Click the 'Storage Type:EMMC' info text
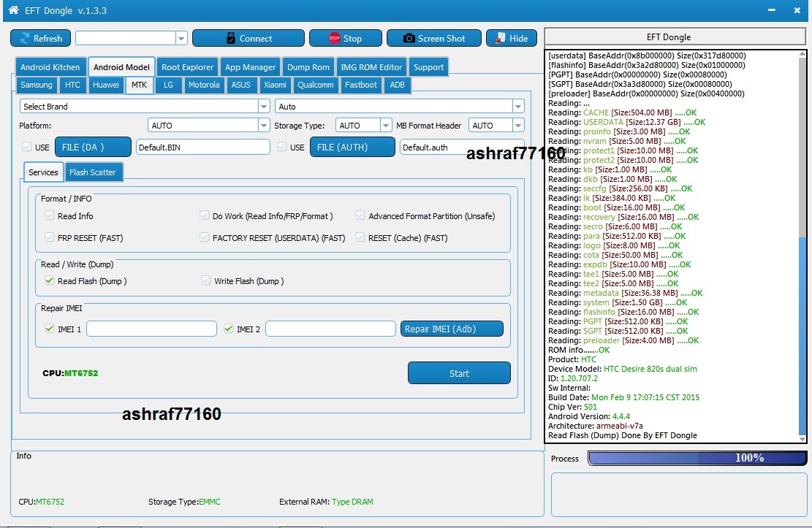Viewport: 812px width, 528px height. point(184,502)
